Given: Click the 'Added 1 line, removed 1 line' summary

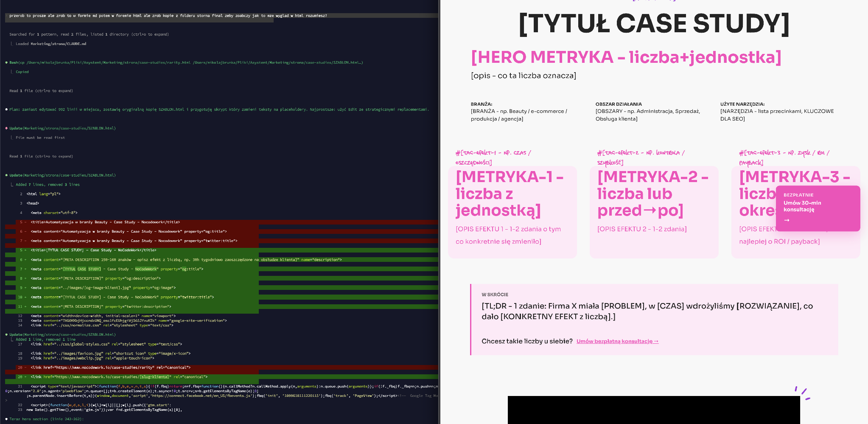Looking at the screenshot, I should click(45, 340).
